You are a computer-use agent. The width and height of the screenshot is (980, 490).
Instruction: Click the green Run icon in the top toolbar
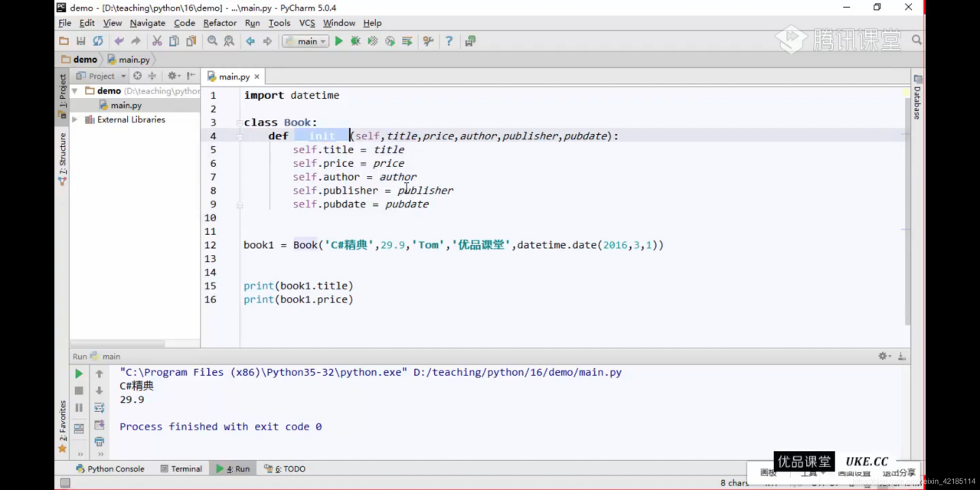(338, 41)
